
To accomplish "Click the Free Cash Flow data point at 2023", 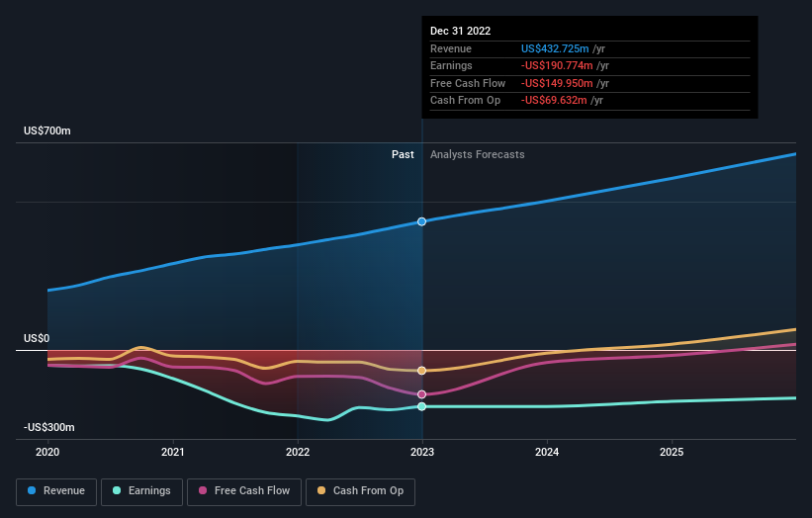I will click(422, 394).
